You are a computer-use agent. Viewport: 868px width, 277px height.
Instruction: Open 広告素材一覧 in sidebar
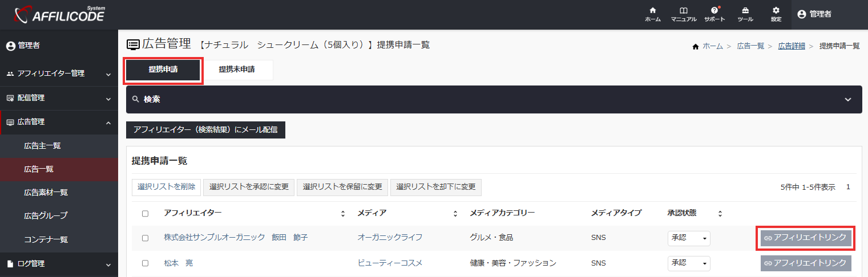(59, 193)
